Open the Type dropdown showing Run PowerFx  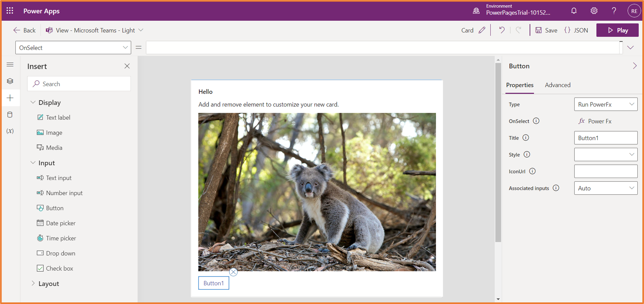point(606,104)
